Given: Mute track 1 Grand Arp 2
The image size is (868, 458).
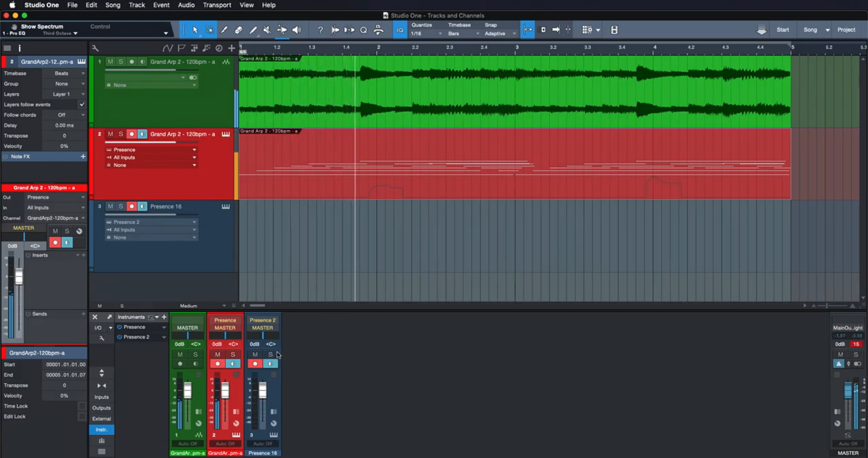Looking at the screenshot, I should tap(110, 61).
